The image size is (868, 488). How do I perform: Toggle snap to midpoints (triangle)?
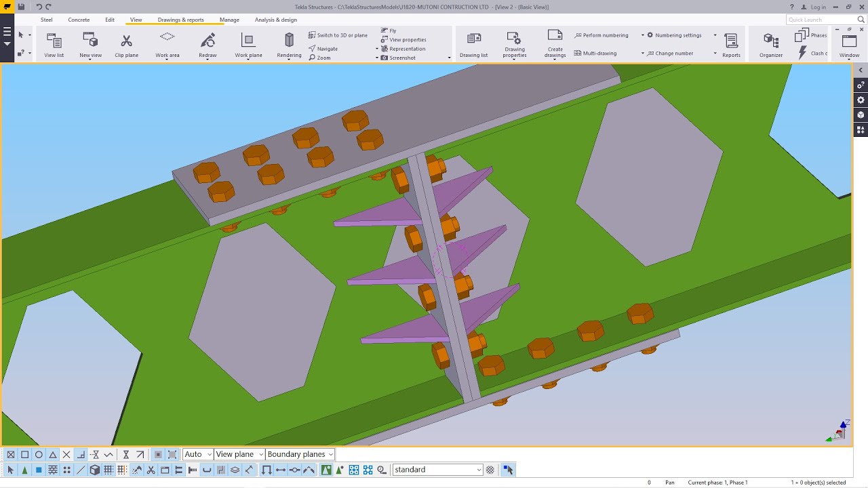(x=53, y=455)
